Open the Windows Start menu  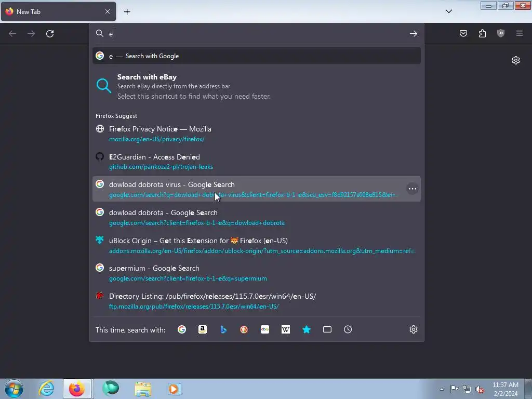tap(14, 389)
